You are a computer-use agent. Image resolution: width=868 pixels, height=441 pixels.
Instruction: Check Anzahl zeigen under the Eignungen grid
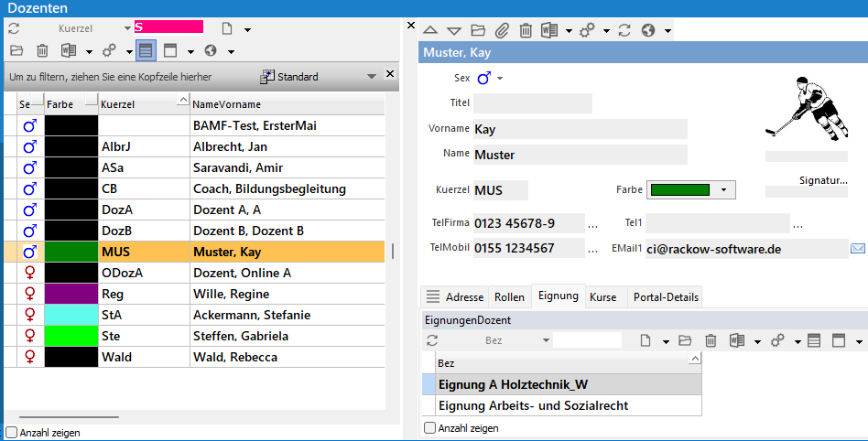tap(430, 427)
